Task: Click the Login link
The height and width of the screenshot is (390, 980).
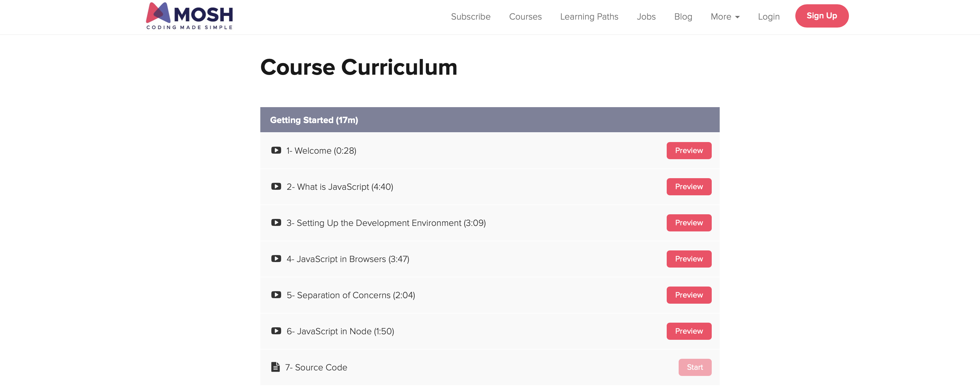Action: point(768,17)
